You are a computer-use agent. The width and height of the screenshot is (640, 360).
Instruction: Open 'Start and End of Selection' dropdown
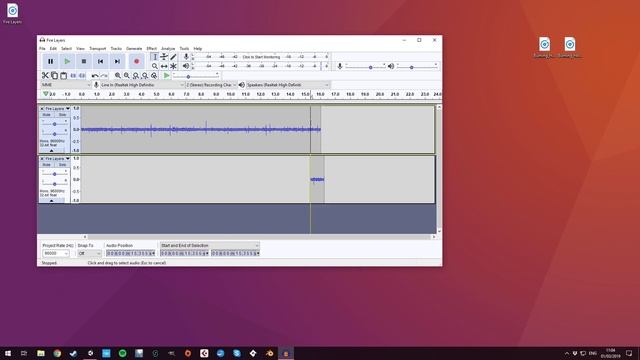coord(209,246)
